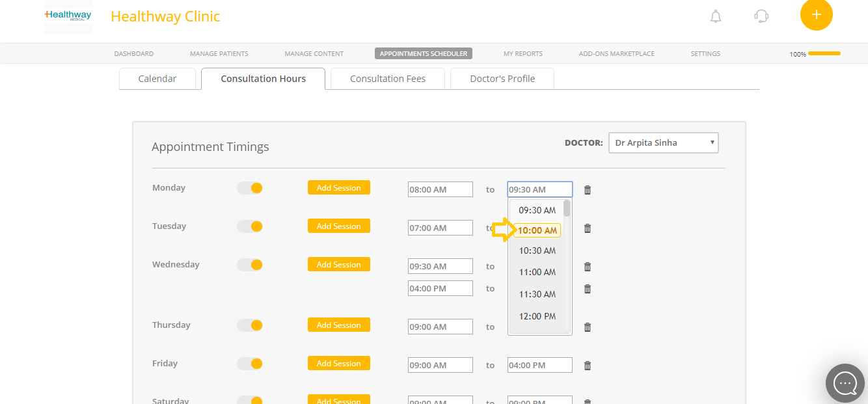Delete Wednesday 04:00 PM session trash icon
Image resolution: width=868 pixels, height=404 pixels.
click(588, 289)
